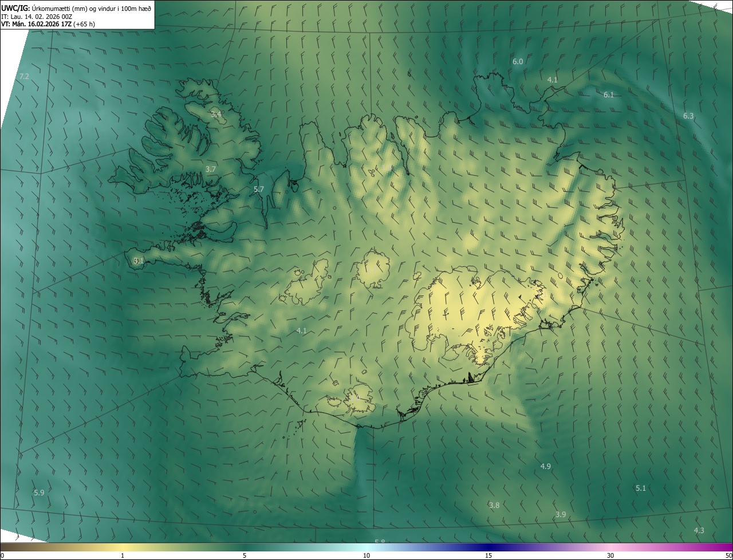Click the '0' tick label on the color scale
The width and height of the screenshot is (733, 560).
click(x=2, y=555)
